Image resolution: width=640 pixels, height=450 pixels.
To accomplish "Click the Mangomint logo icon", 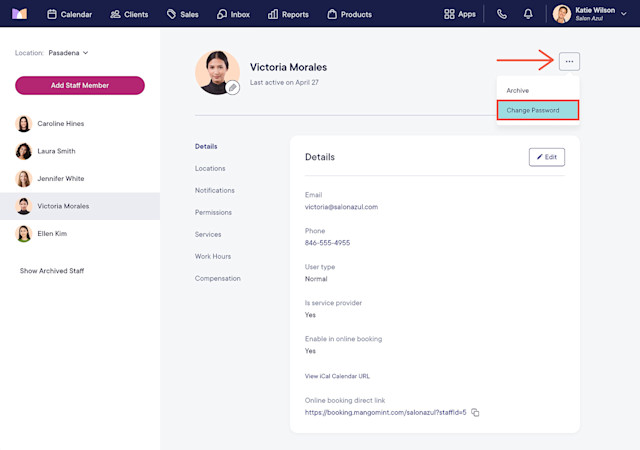I will (19, 14).
